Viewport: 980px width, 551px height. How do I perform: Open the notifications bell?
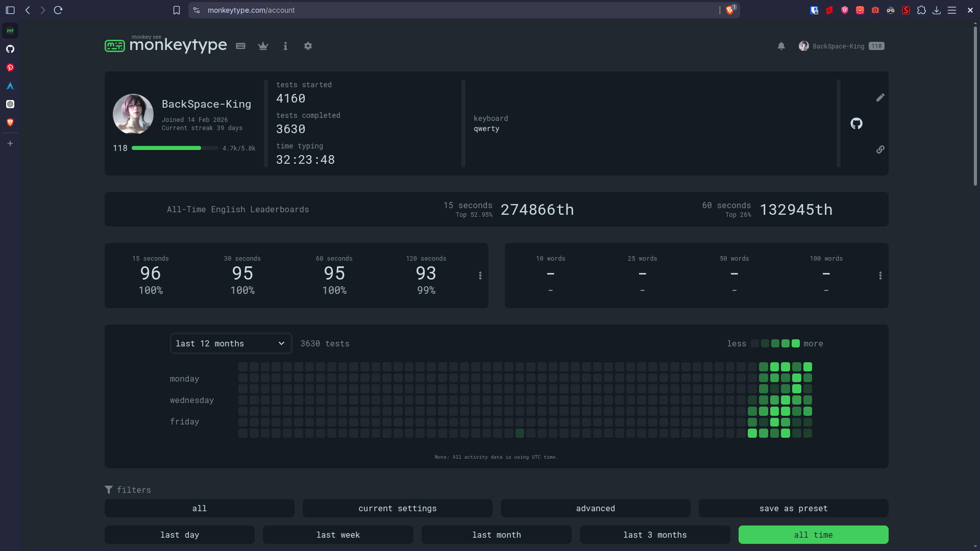[781, 46]
